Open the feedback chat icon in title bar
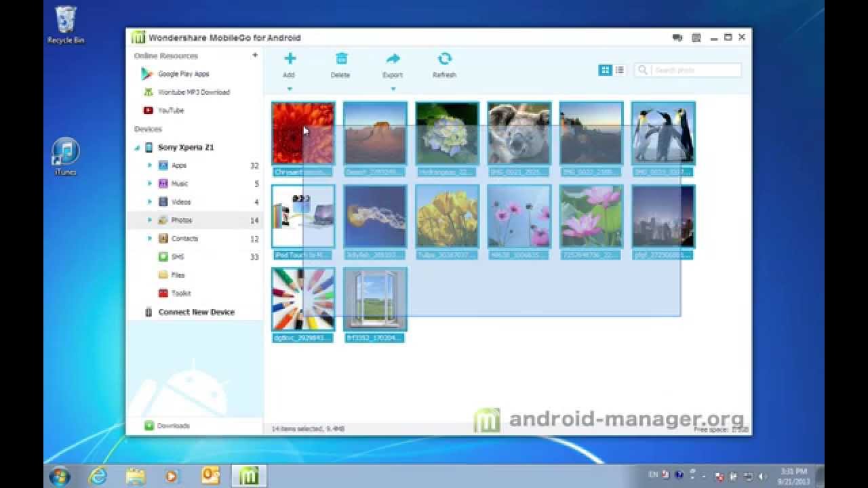868x488 pixels. [677, 38]
